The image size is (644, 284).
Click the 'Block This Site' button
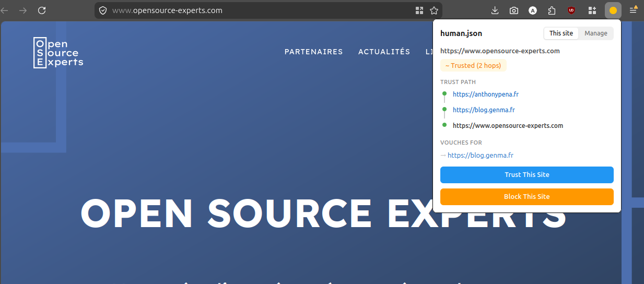pos(527,197)
